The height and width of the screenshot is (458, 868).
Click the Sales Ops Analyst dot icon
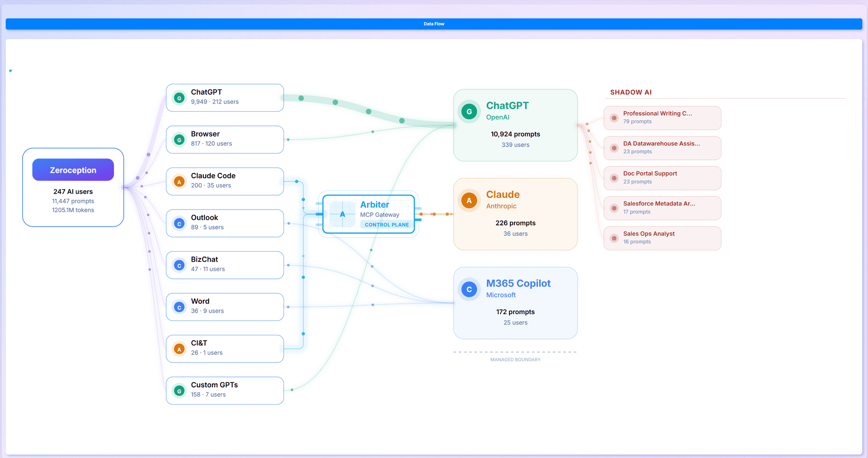[614, 238]
